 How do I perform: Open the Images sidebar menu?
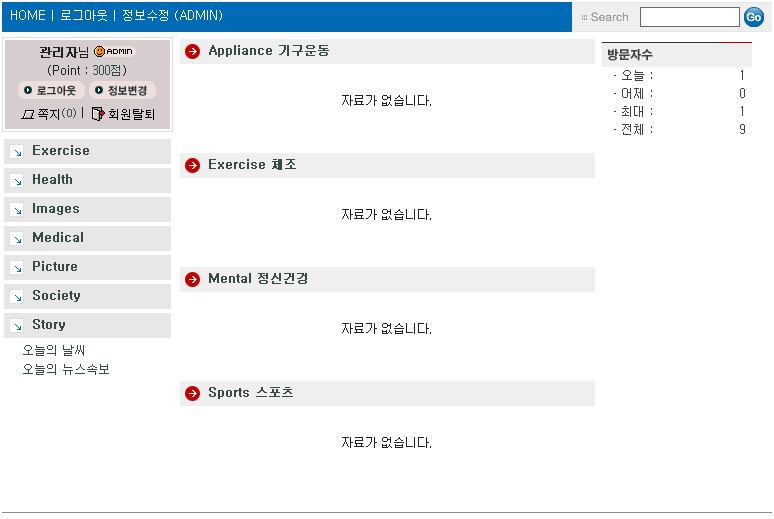(x=55, y=209)
